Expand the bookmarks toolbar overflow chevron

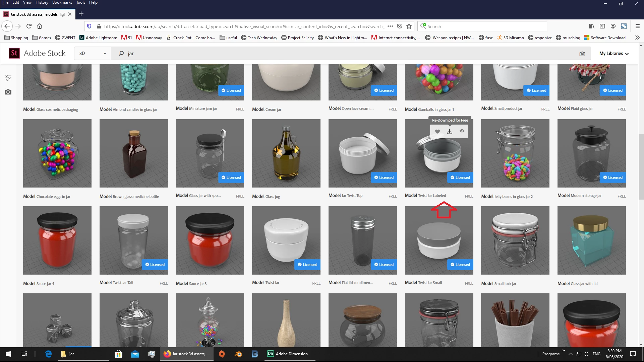click(637, 38)
